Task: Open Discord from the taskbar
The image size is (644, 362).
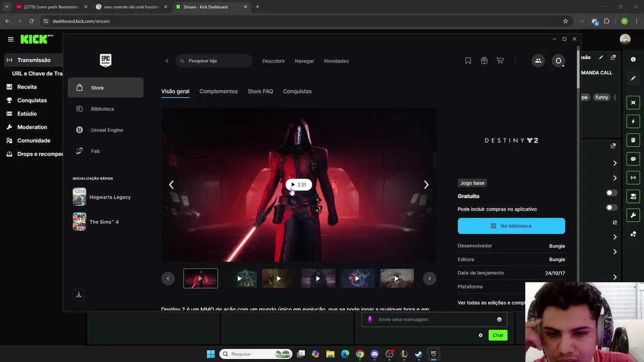Action: [374, 354]
